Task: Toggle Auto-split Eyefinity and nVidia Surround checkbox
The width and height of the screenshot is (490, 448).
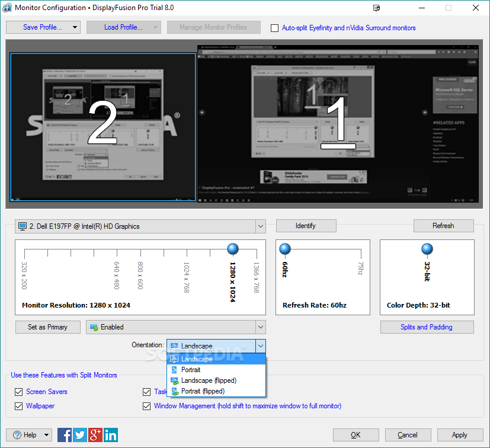Action: [274, 28]
